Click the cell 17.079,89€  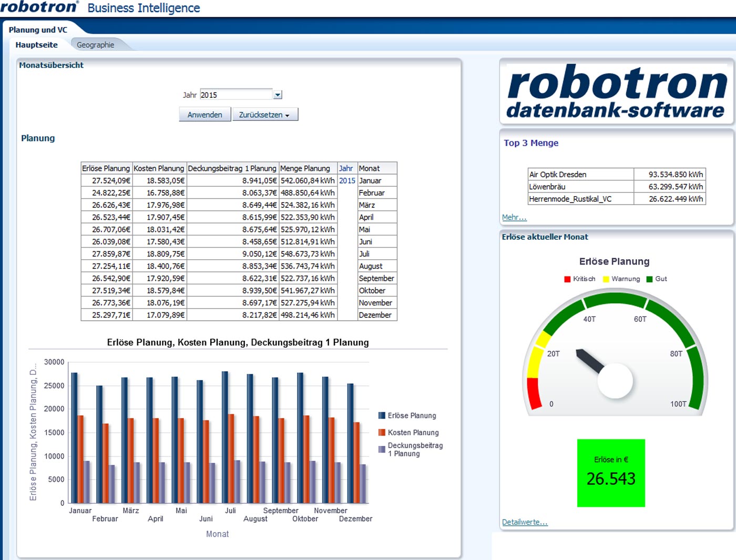pyautogui.click(x=159, y=315)
